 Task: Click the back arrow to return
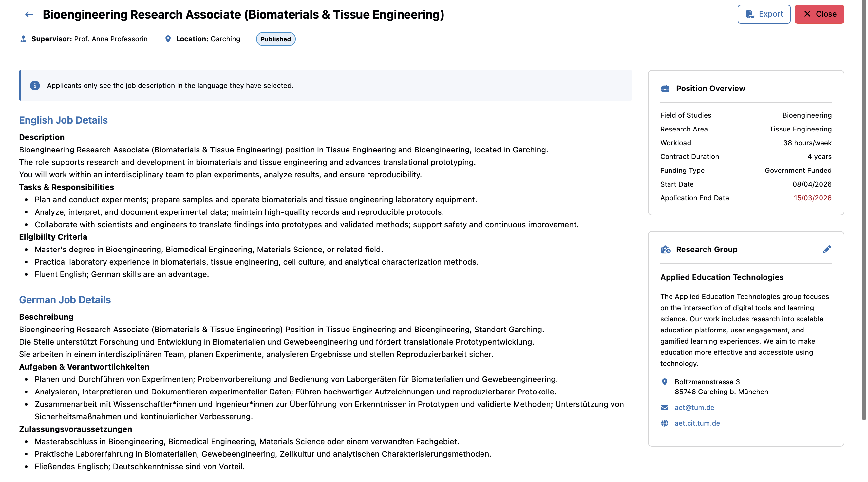click(x=28, y=14)
